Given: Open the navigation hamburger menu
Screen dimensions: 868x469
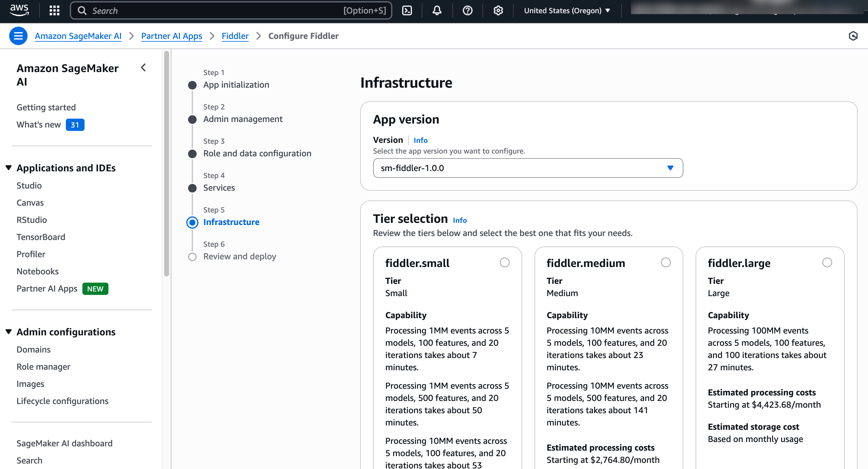Looking at the screenshot, I should pyautogui.click(x=18, y=36).
